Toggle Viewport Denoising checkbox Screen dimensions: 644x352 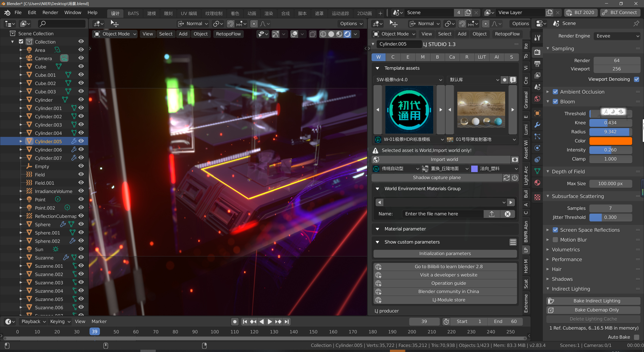(636, 79)
